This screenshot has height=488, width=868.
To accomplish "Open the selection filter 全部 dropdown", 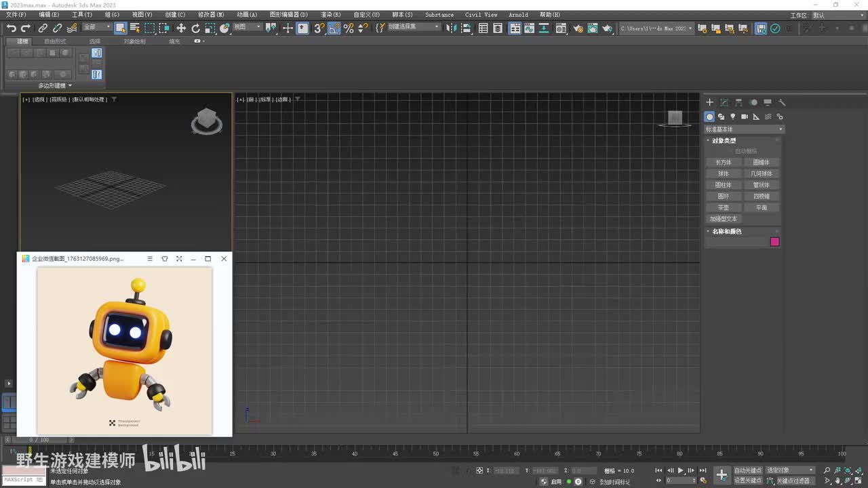I will [97, 27].
